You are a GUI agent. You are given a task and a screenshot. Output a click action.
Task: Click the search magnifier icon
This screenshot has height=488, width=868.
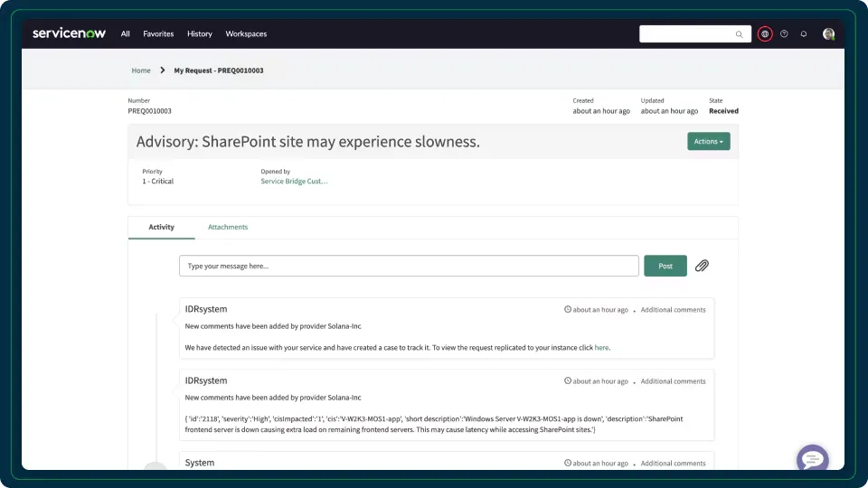[x=739, y=34]
